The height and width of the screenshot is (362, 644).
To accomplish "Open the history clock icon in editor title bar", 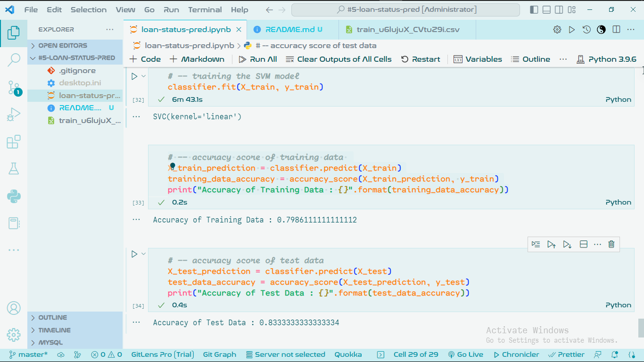I will [x=586, y=29].
